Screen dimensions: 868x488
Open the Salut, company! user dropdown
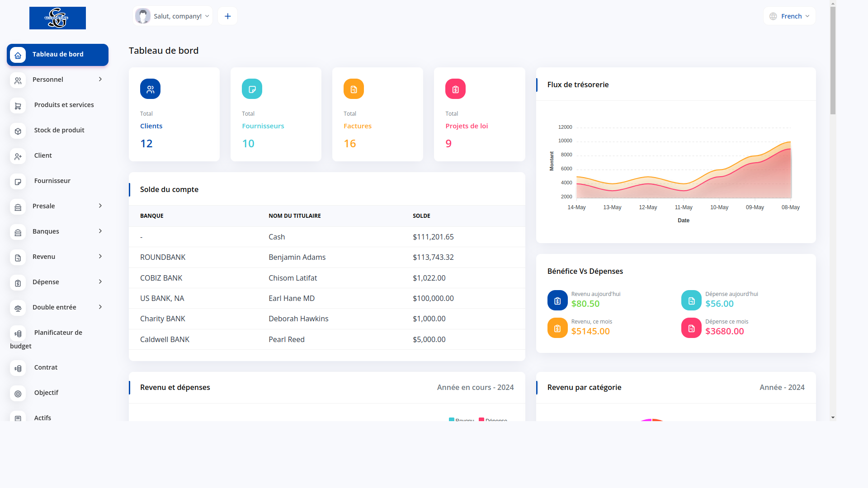pos(173,16)
